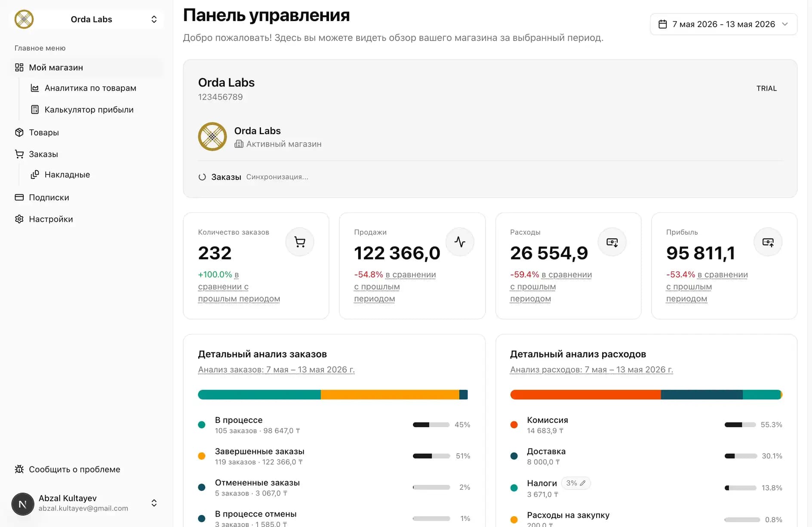The image size is (812, 527).
Task: Click Доставка 8 000,0 ₸ row
Action: point(646,456)
